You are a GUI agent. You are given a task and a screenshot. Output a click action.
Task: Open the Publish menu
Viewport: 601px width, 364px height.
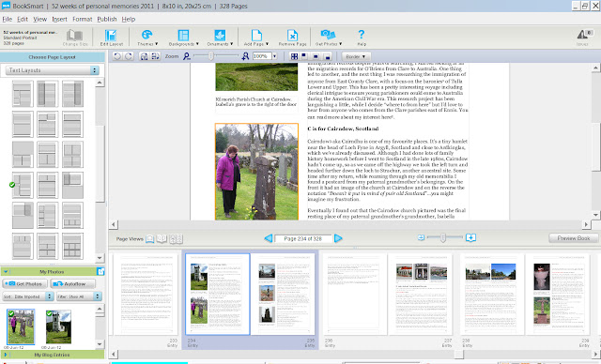tap(106, 19)
